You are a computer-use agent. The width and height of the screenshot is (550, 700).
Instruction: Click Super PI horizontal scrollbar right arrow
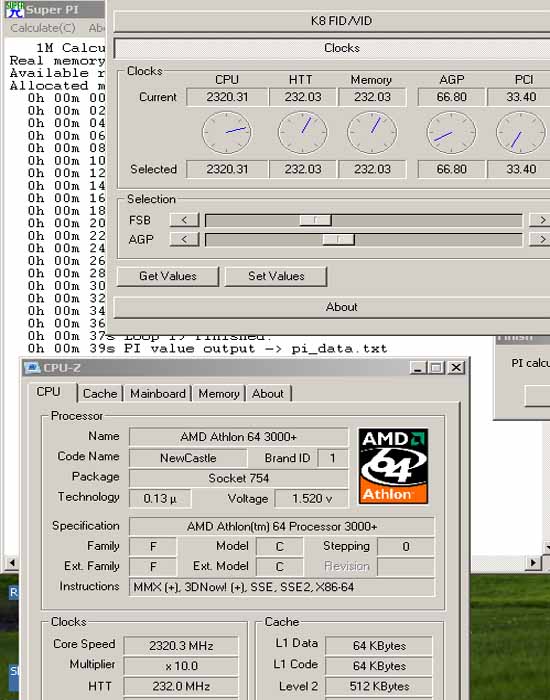point(533,562)
